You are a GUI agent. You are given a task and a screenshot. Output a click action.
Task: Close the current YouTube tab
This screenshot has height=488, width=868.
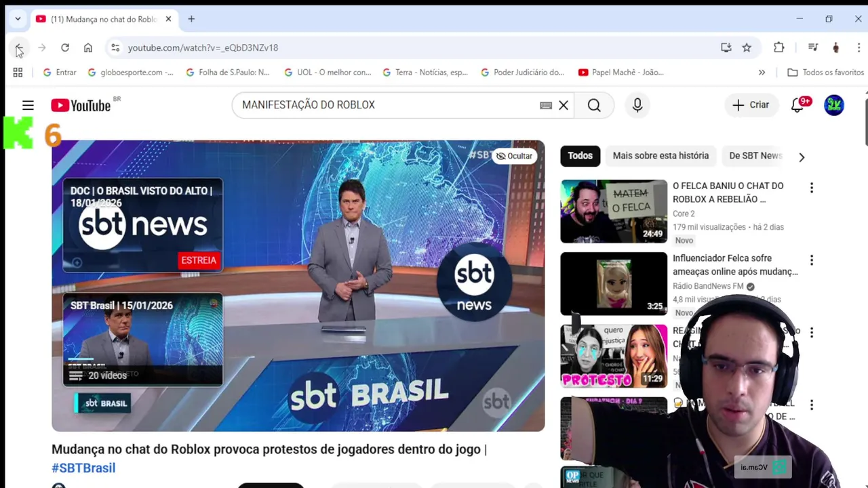(168, 19)
